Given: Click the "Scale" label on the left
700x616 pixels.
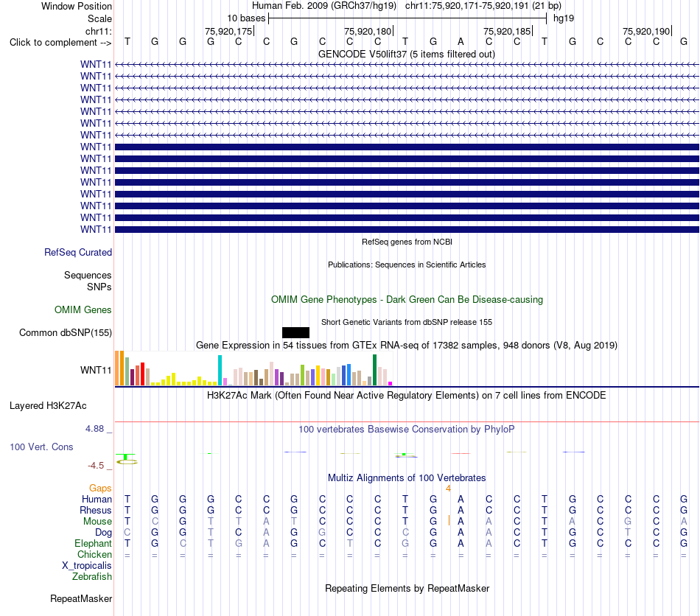Looking at the screenshot, I should (x=99, y=18).
